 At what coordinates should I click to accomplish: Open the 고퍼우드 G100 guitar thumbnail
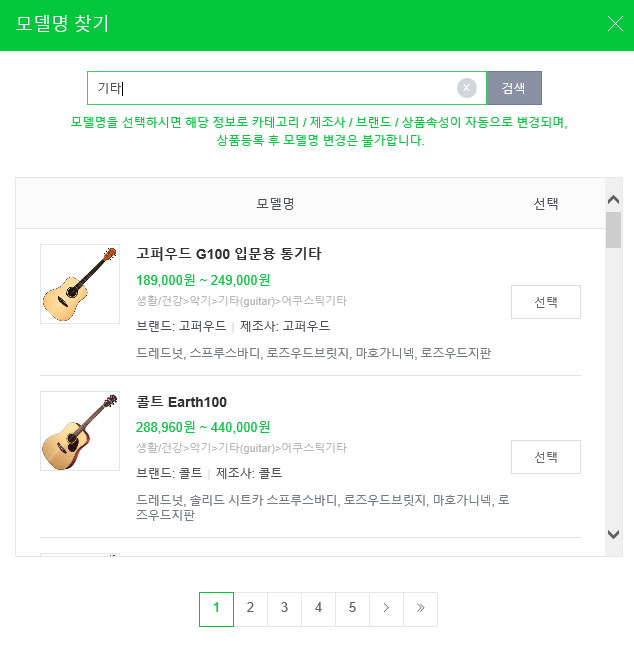point(80,284)
